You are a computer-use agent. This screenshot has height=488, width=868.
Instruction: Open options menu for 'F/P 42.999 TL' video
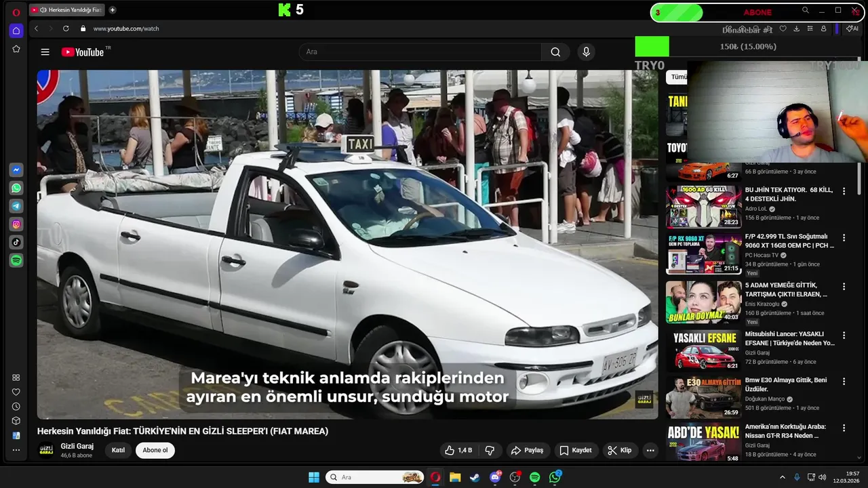coord(844,238)
